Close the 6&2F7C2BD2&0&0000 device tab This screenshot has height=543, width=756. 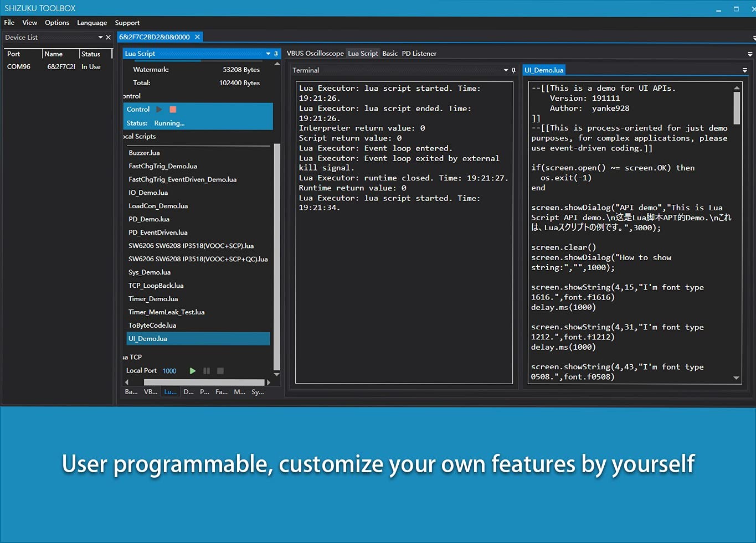click(x=197, y=37)
